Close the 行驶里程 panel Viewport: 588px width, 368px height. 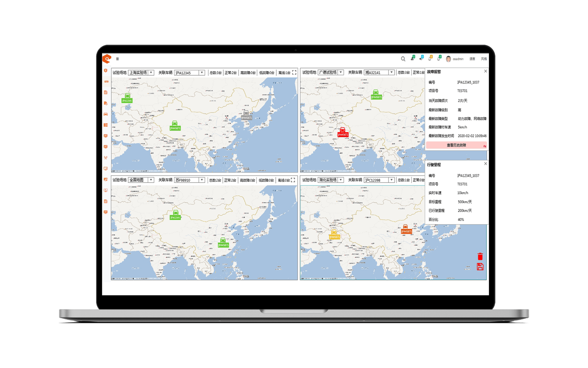pos(486,164)
